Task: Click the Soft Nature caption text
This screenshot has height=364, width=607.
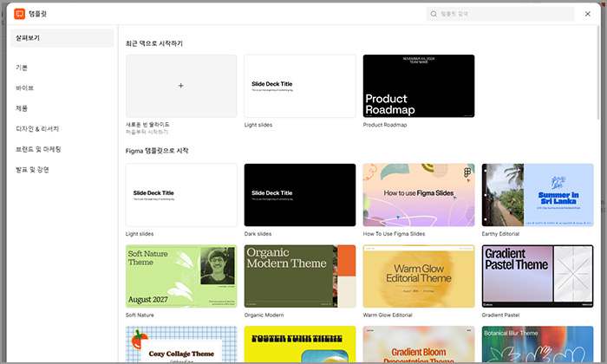Action: [x=140, y=315]
